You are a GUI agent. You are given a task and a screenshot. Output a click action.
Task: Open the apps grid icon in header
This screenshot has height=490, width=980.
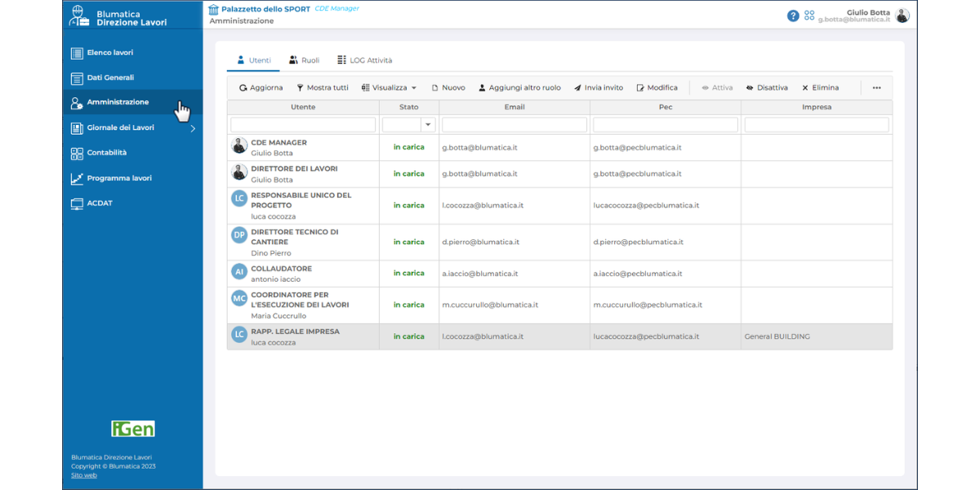(809, 16)
